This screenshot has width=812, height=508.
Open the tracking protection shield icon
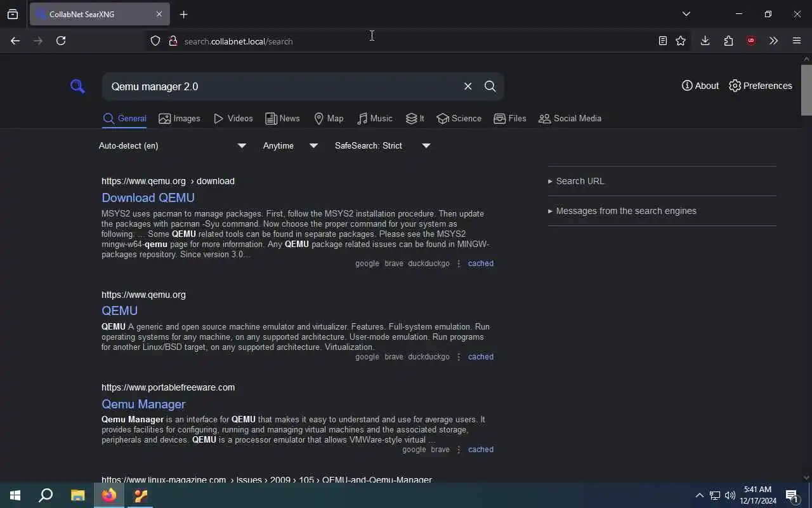click(x=155, y=41)
